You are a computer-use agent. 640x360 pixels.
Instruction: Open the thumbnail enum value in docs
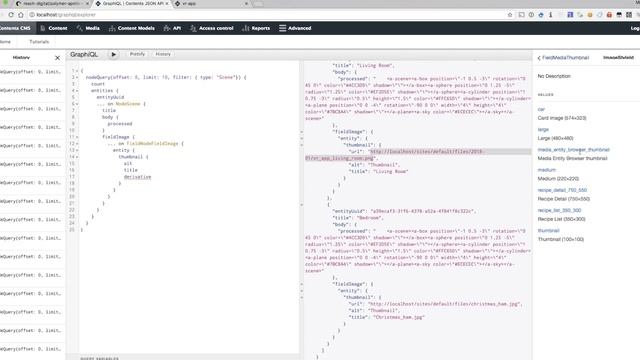549,231
